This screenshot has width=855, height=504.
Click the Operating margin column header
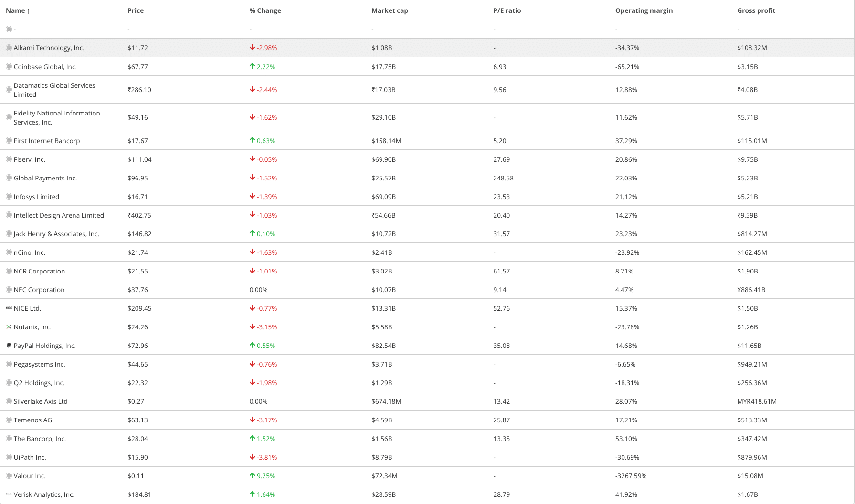tap(644, 10)
